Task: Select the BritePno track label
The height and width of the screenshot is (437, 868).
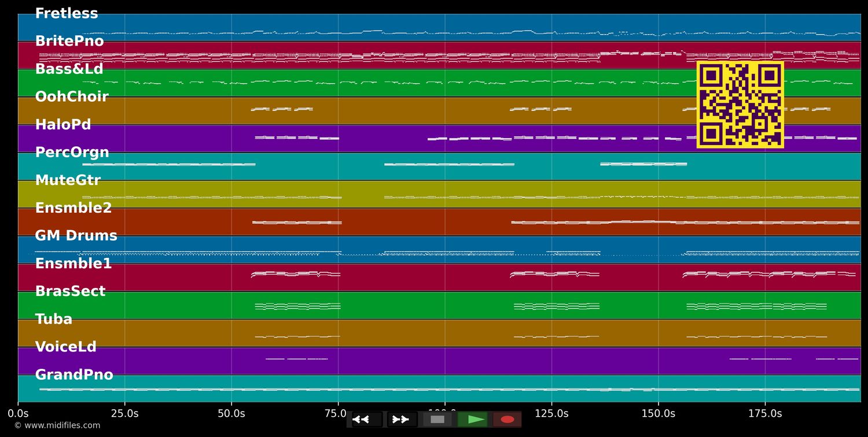Action: pos(69,42)
